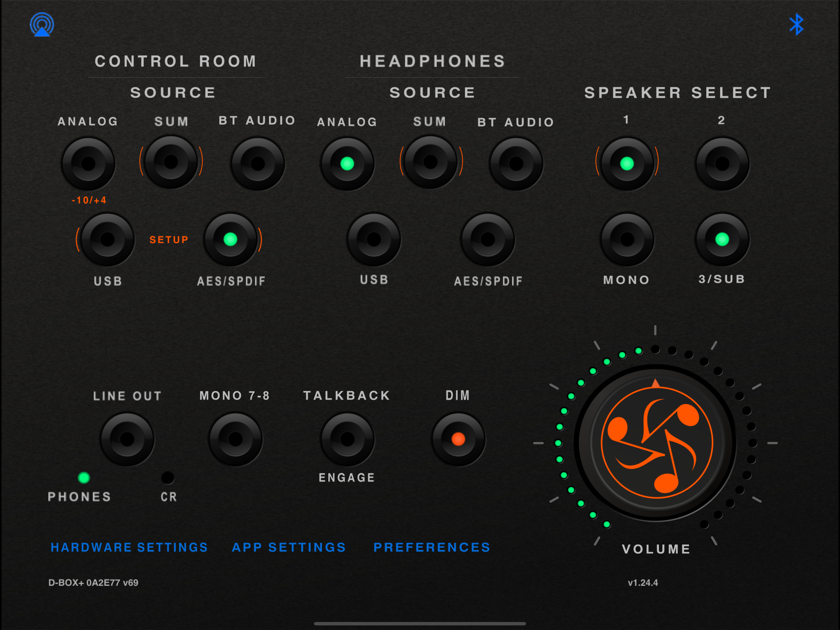Toggle the 3/SUB speaker button
The height and width of the screenshot is (630, 840).
click(x=722, y=239)
